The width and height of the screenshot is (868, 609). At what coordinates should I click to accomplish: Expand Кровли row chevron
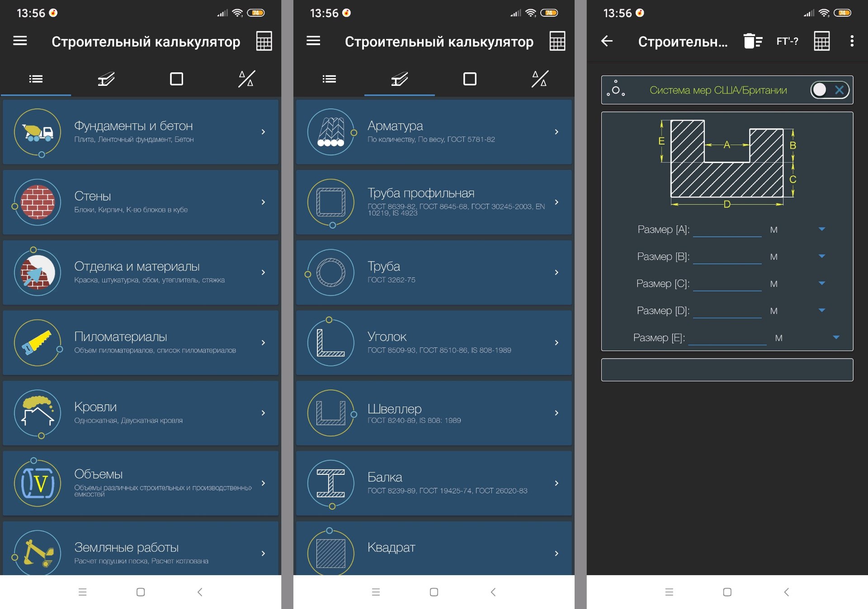(x=263, y=413)
